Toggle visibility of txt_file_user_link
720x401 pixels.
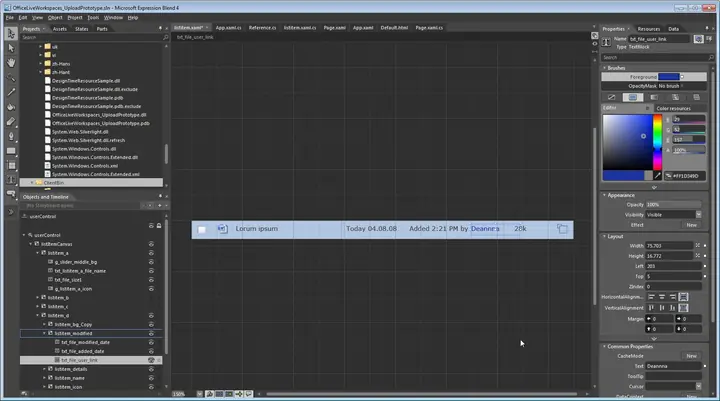(x=151, y=360)
